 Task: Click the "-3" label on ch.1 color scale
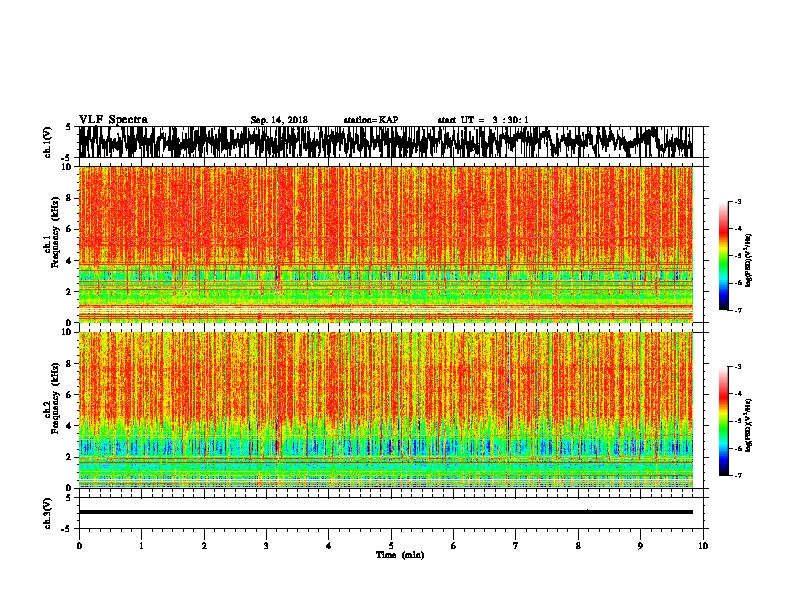click(738, 201)
